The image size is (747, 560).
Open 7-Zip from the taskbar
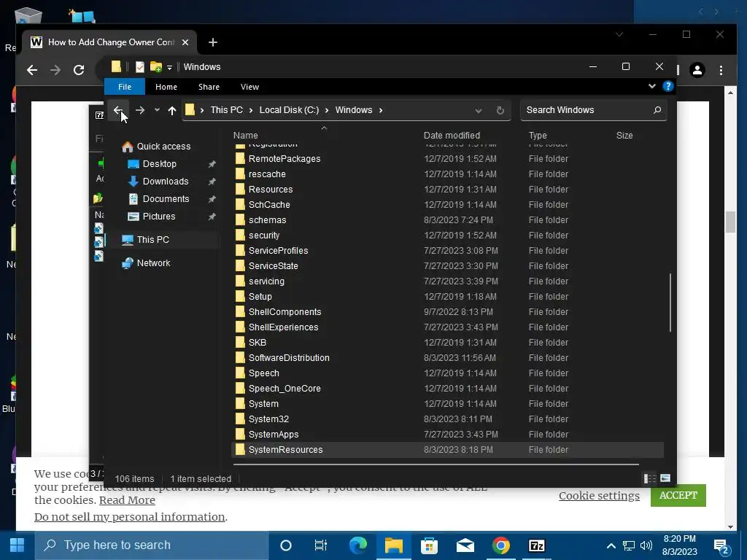click(x=536, y=545)
